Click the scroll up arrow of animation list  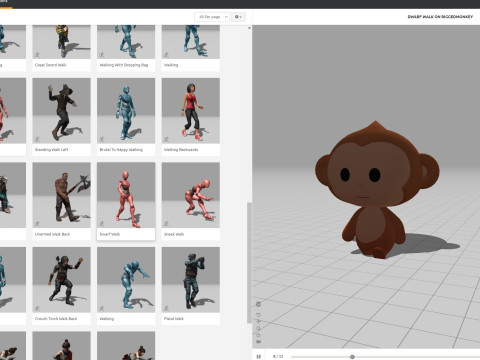249,28
